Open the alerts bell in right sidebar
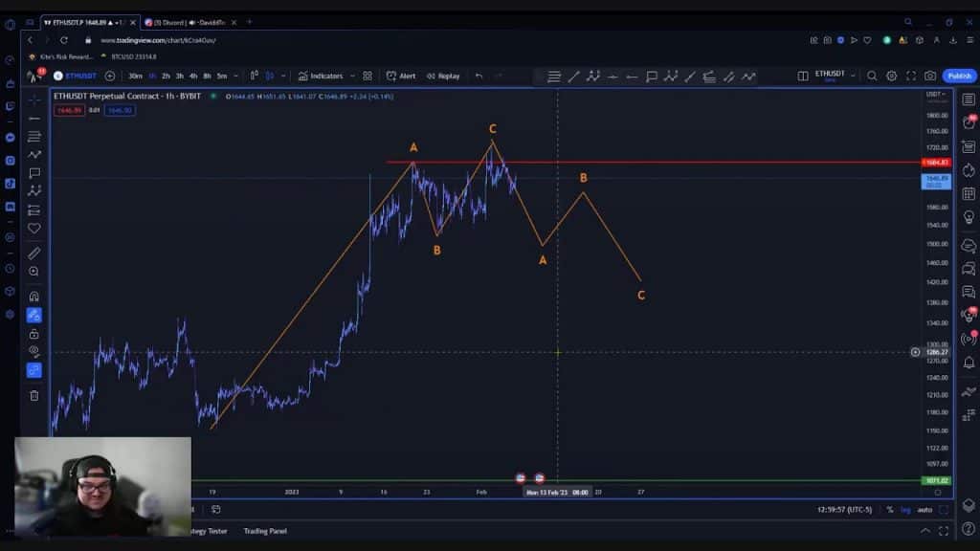Screen dimensions: 980x551 tap(969, 363)
